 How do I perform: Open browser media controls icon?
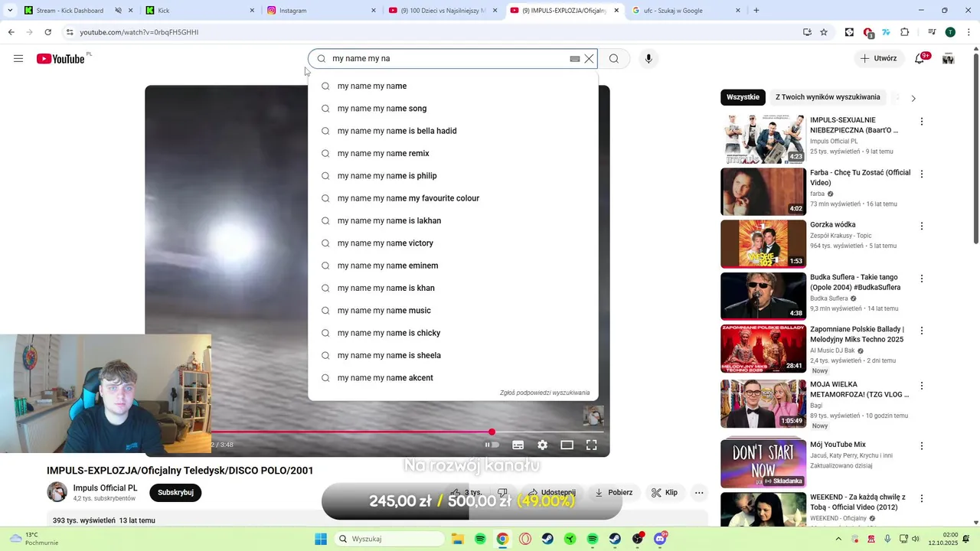pyautogui.click(x=932, y=32)
